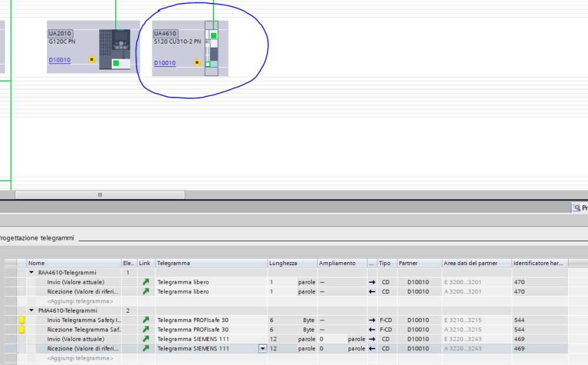Click hardware identifier 544 in Invio Safety row
This screenshot has width=588, height=365.
pyautogui.click(x=519, y=320)
